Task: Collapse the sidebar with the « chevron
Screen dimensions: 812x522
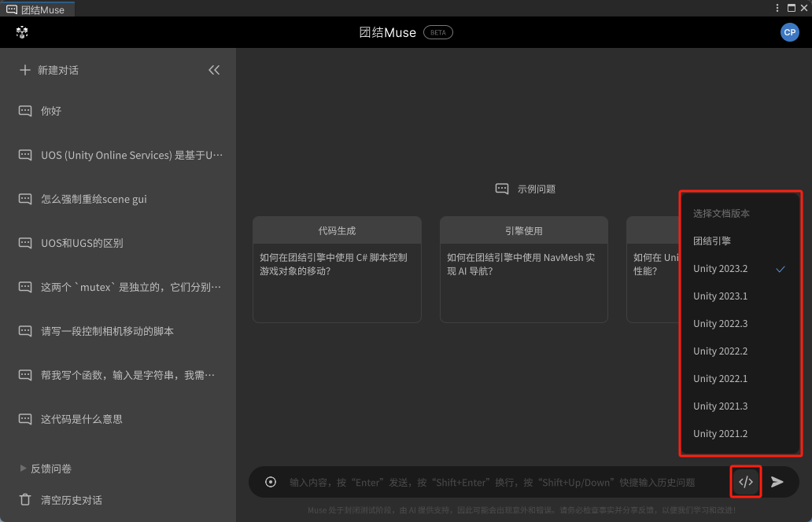Action: 214,70
